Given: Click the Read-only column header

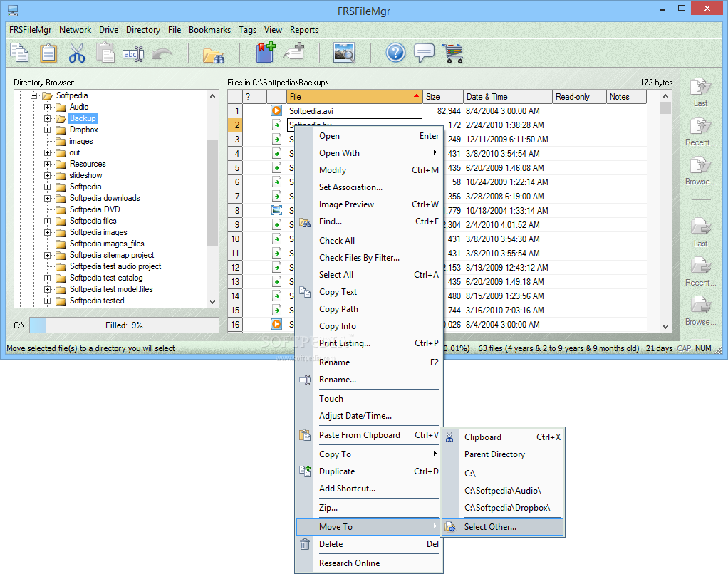Looking at the screenshot, I should click(579, 97).
